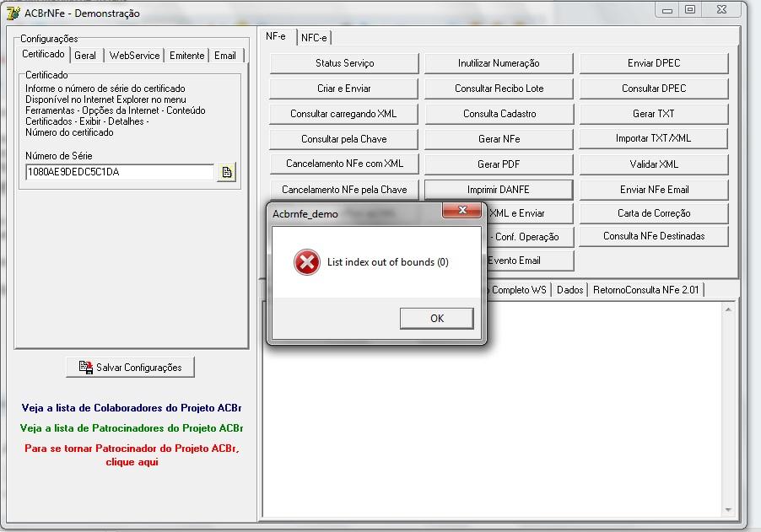This screenshot has height=532, width=761.
Task: Click the become Patrocinador red link
Action: click(x=132, y=455)
